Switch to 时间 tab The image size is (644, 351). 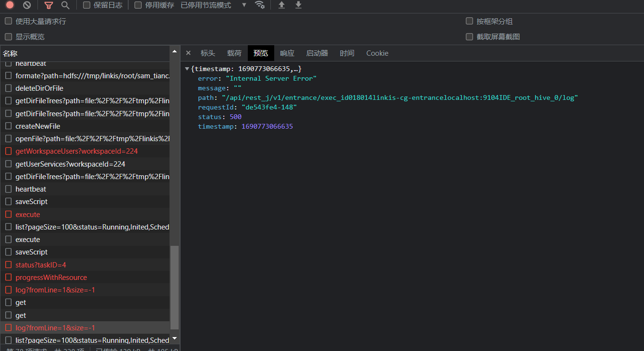click(x=347, y=53)
